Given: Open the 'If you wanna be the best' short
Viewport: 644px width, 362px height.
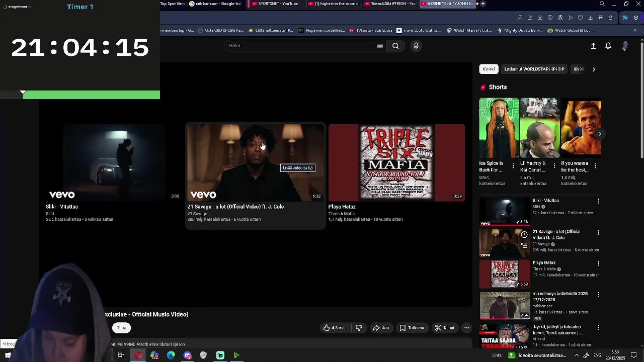Looking at the screenshot, I should 581,128.
